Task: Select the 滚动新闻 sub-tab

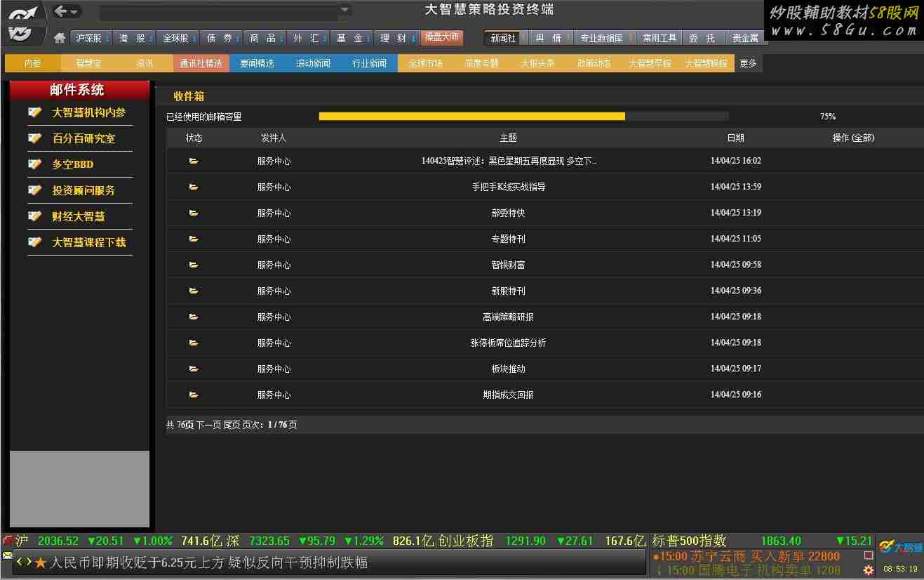Action: tap(314, 63)
